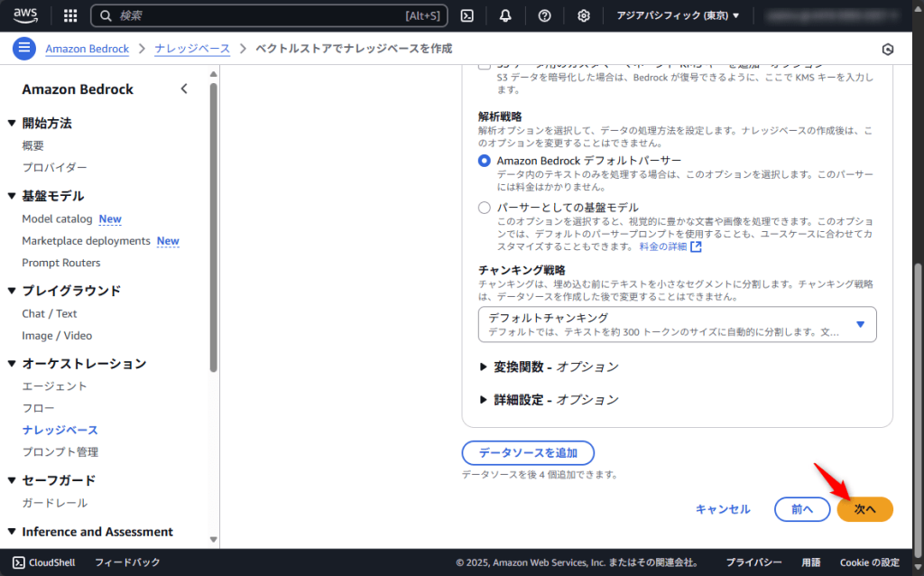Click the AWS logo home icon
This screenshot has width=924, height=576.
tap(25, 15)
